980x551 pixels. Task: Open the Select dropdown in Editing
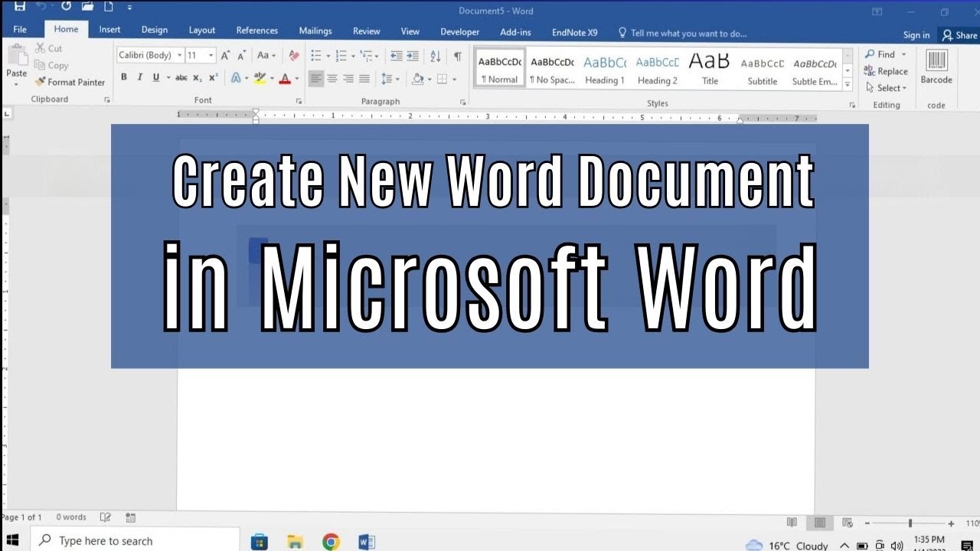click(x=887, y=88)
